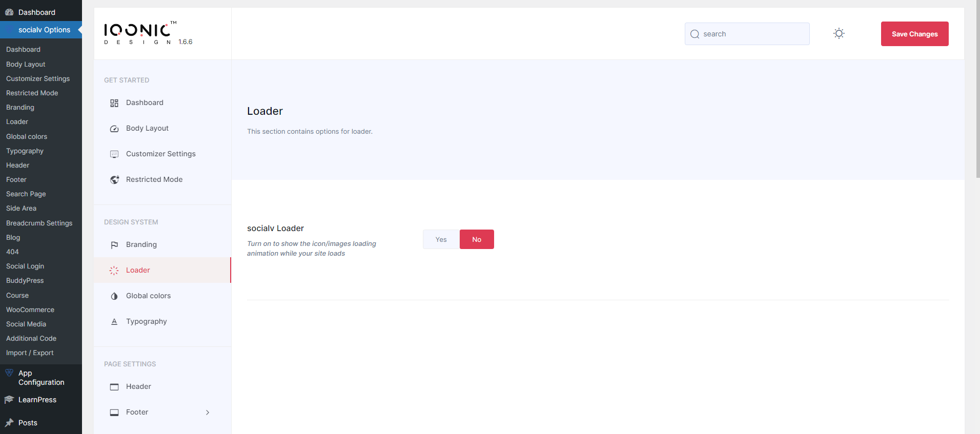Click the Dashboard grid icon in Get Started
980x434 pixels.
[x=114, y=103]
